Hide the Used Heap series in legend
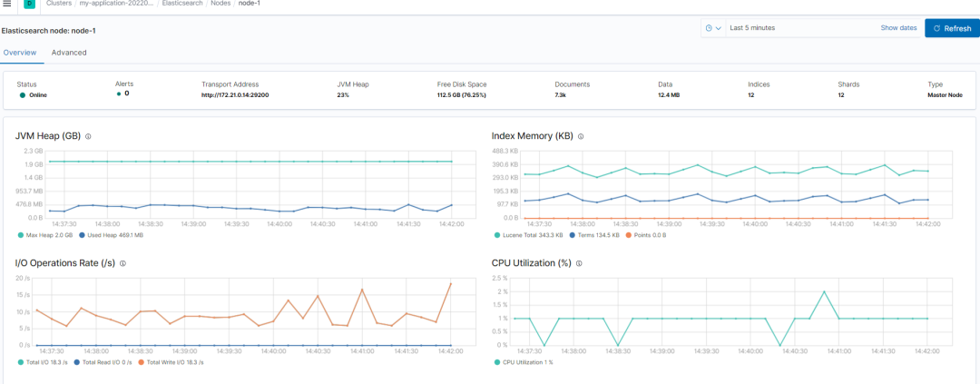Screen dimensions: 980x384 coord(110,235)
